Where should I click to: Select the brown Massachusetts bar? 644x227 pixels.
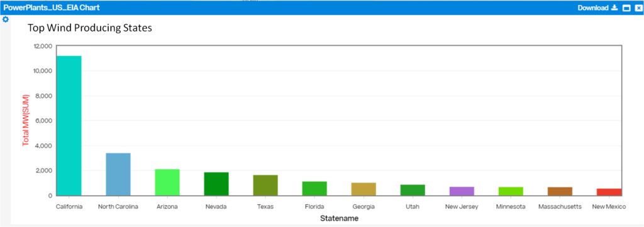pyautogui.click(x=560, y=191)
